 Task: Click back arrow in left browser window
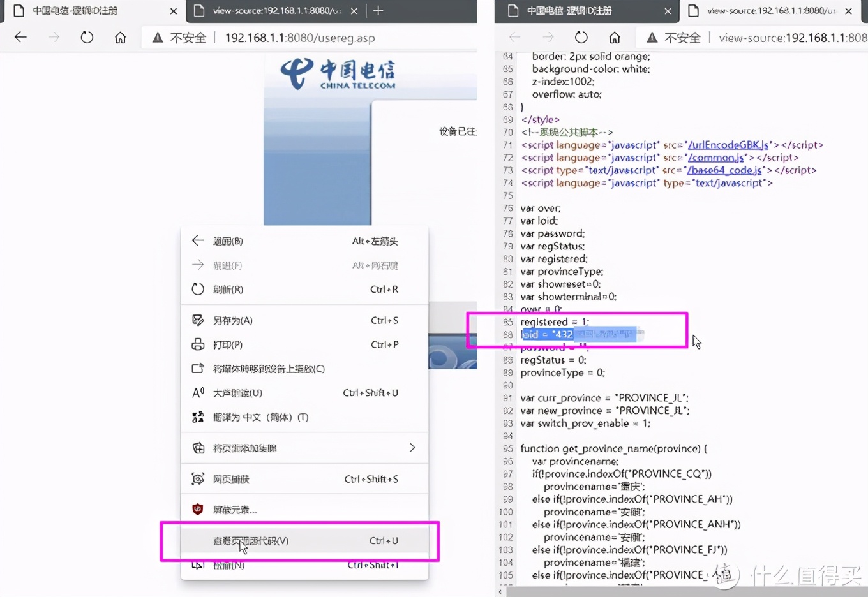coord(20,38)
